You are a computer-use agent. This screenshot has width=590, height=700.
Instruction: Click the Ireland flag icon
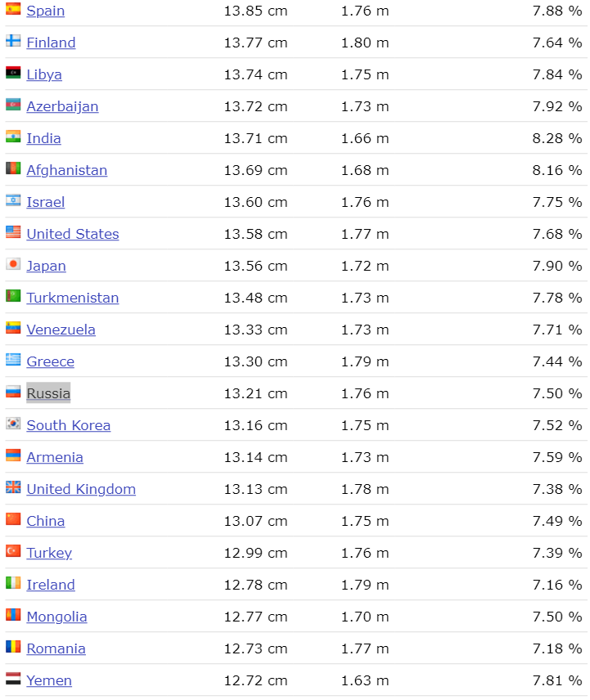13,584
